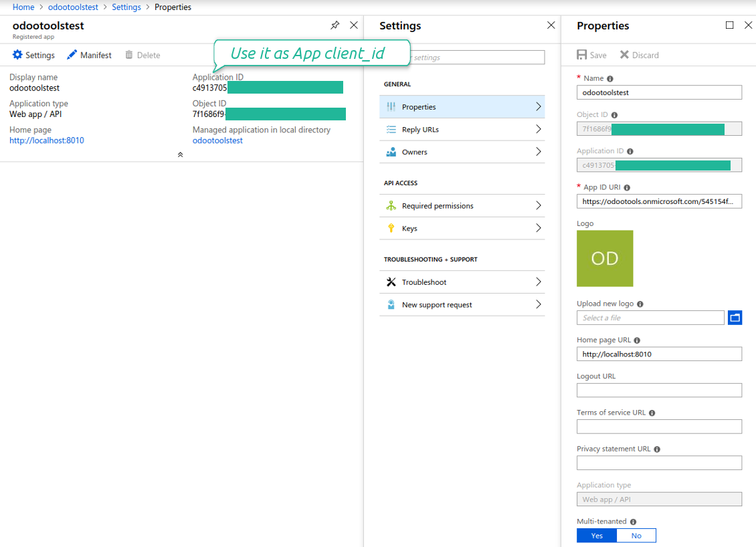Expand the Reply URLs row chevron
Viewport: 756px width, 547px height.
point(538,129)
